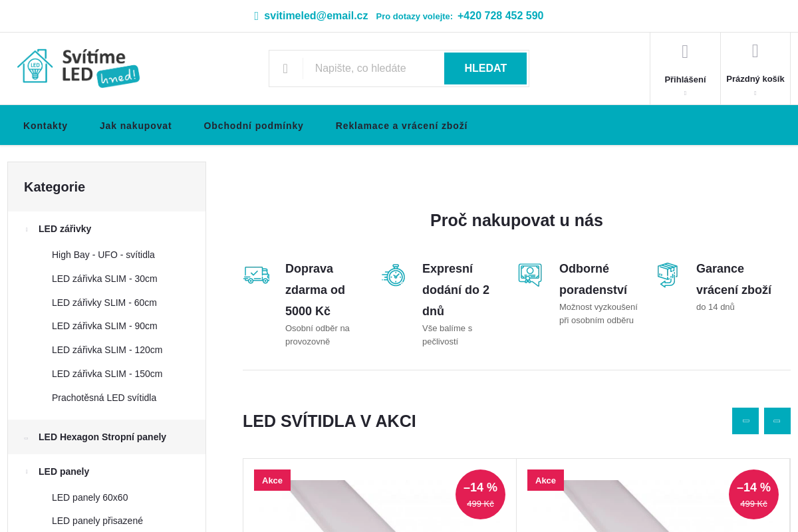Expand the LED panely category

(x=25, y=471)
